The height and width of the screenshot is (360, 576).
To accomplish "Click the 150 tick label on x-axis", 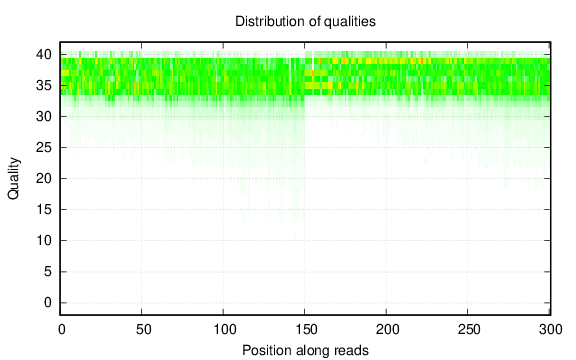I will (x=306, y=330).
